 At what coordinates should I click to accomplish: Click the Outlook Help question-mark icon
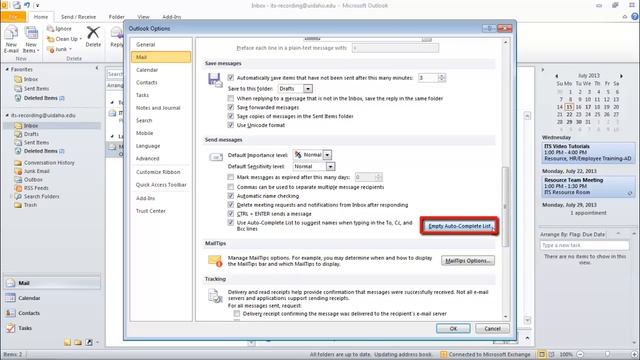(x=634, y=16)
